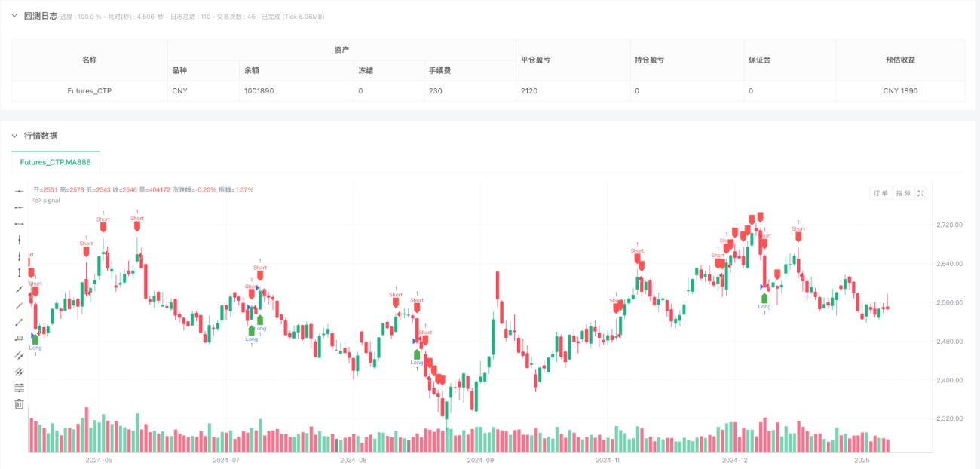
Task: Click the 2,640.00 price axis label
Action: (x=949, y=264)
